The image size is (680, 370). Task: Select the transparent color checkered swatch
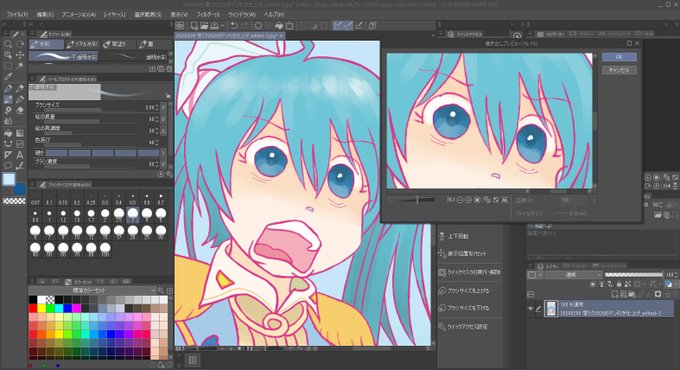14,201
